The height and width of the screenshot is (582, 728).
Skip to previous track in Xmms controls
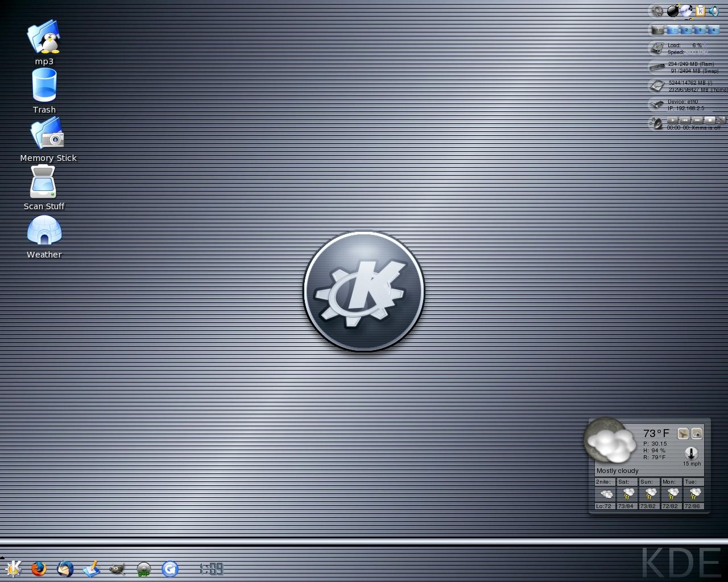tap(685, 120)
